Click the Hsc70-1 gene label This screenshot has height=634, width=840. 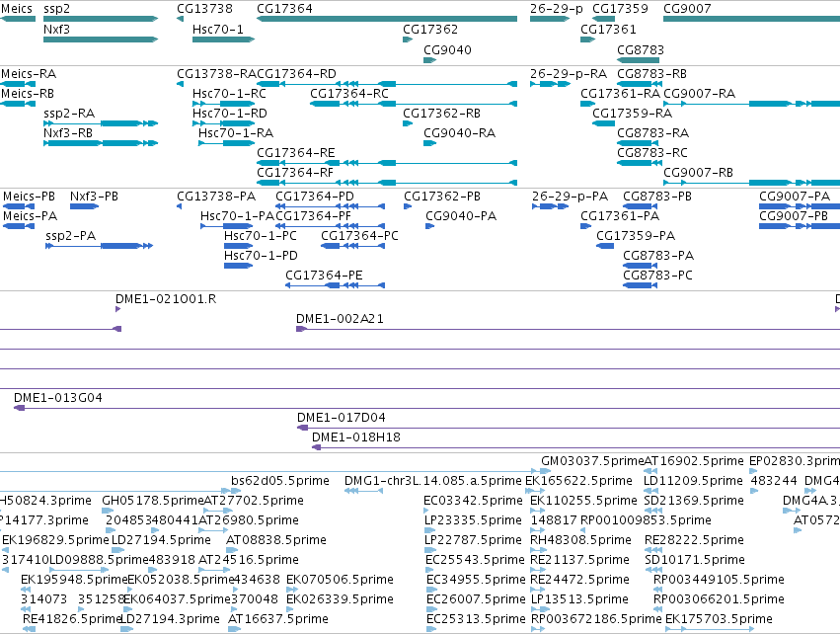pos(218,29)
